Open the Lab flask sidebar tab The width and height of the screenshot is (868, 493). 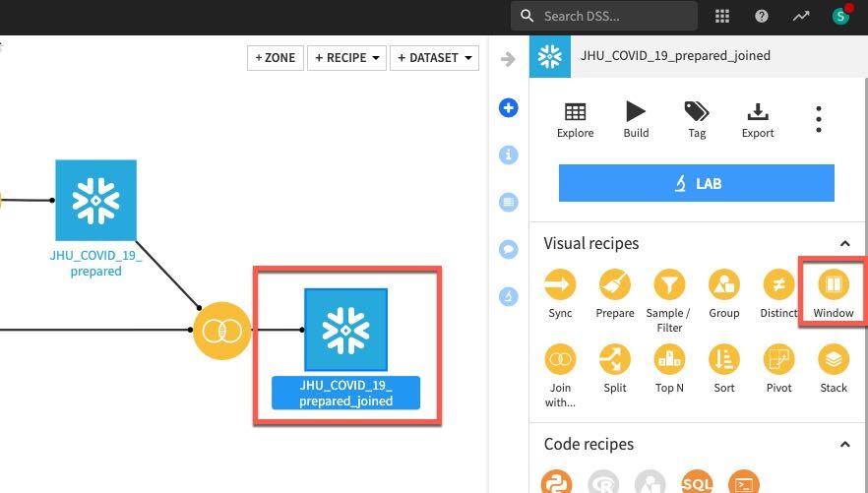coord(508,296)
